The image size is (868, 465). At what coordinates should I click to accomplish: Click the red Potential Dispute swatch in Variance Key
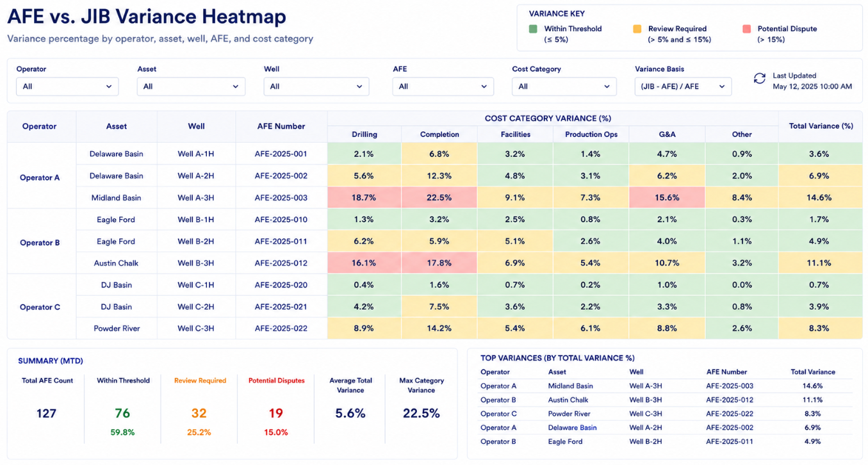click(x=746, y=29)
